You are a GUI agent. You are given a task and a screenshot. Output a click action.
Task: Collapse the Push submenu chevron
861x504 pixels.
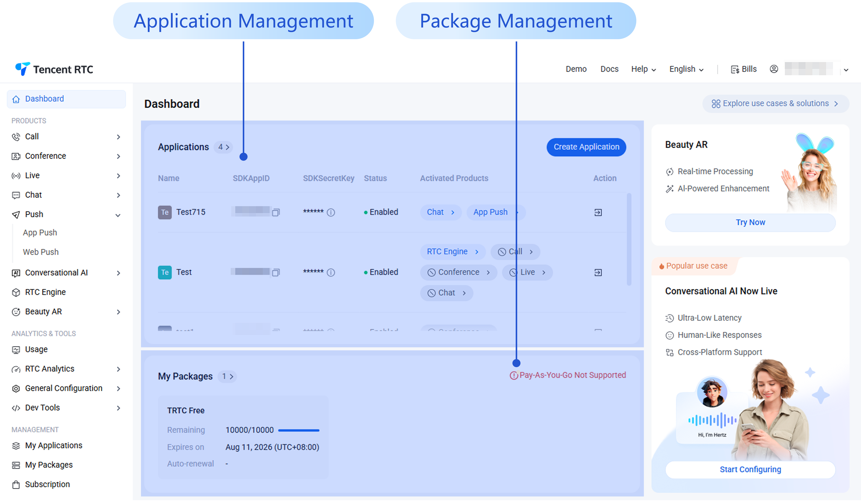118,215
